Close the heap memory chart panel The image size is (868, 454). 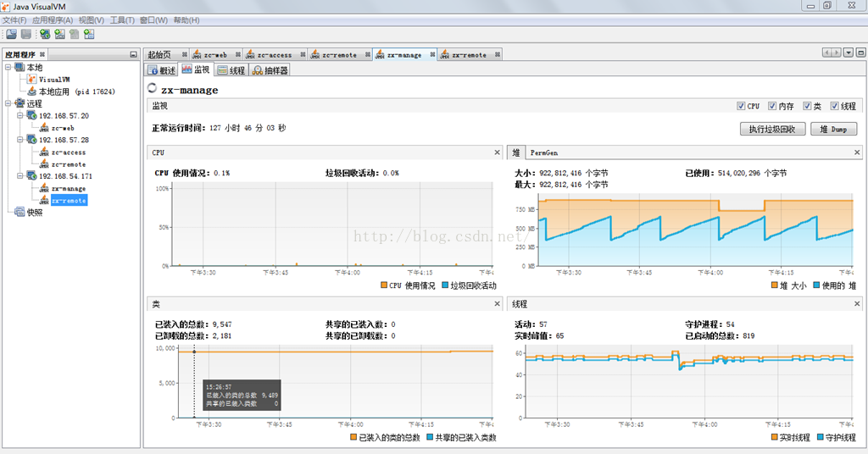(857, 152)
